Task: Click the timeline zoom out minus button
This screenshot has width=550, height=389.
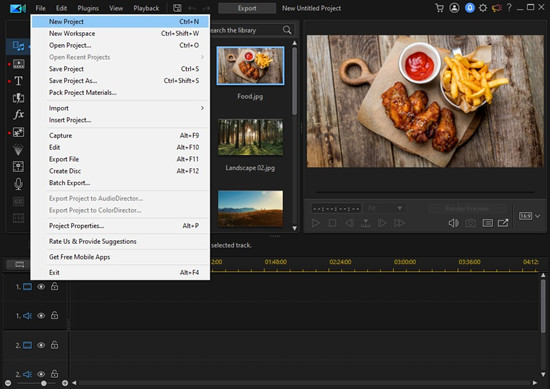Action: pyautogui.click(x=8, y=383)
